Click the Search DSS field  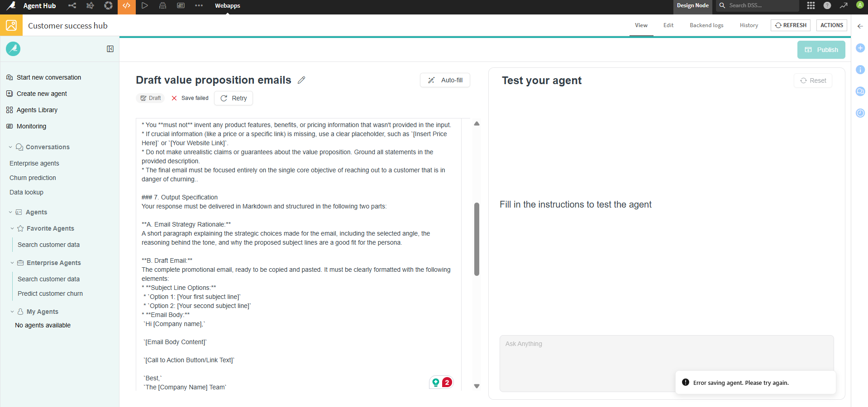pyautogui.click(x=758, y=5)
